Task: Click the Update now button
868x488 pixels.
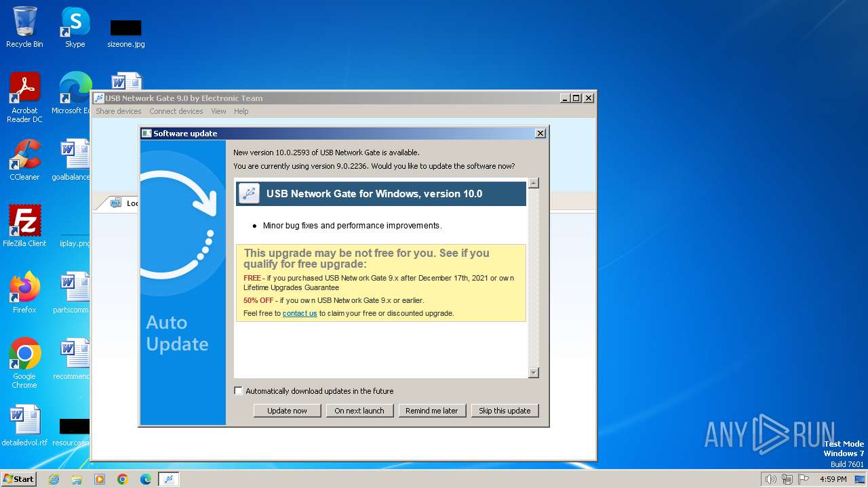Action: pos(287,411)
